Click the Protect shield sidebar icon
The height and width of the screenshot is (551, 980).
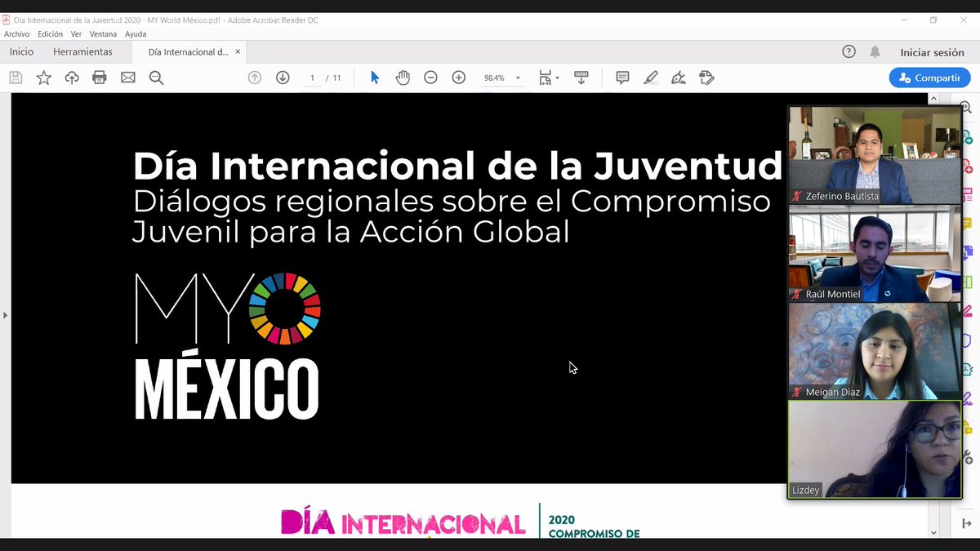point(968,340)
